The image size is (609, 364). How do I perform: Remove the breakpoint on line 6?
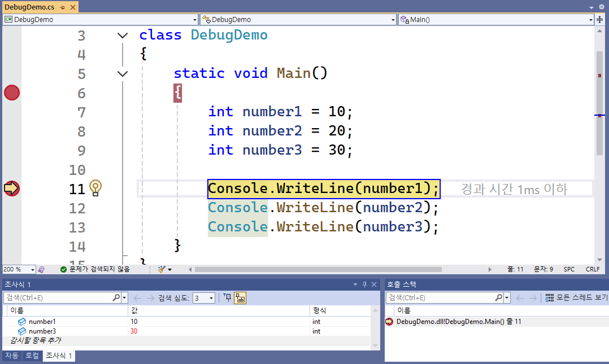[12, 93]
